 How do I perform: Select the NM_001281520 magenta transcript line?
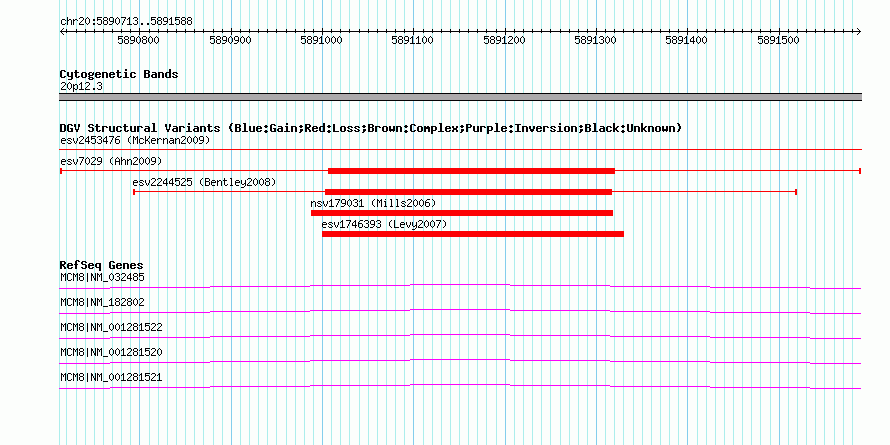(460, 362)
